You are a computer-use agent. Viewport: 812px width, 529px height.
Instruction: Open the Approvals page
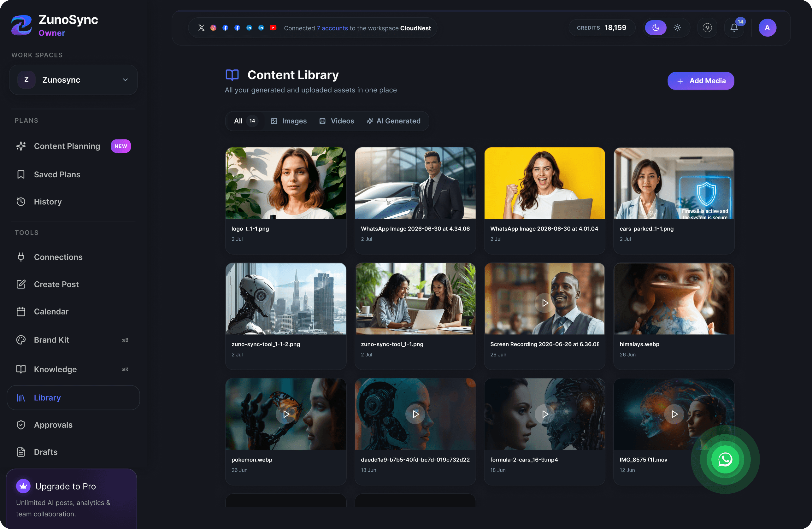[74, 425]
